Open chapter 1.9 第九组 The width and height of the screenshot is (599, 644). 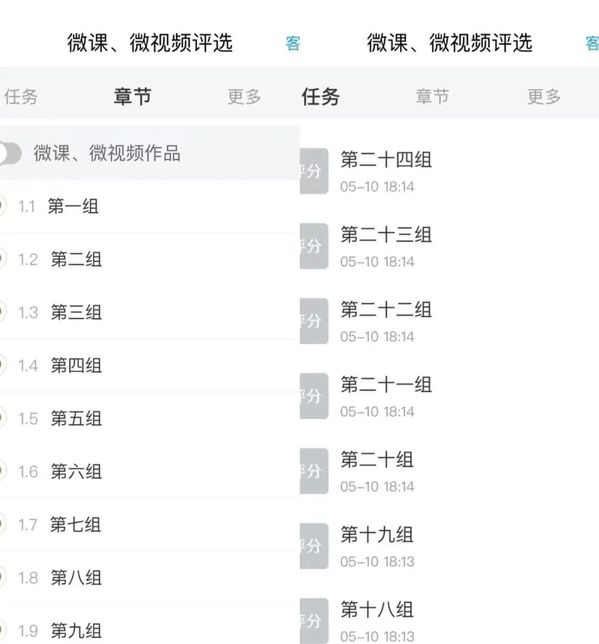[150, 631]
